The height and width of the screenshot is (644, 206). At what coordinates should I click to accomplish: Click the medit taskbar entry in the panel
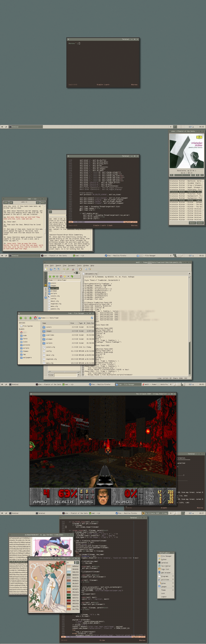click(155, 384)
